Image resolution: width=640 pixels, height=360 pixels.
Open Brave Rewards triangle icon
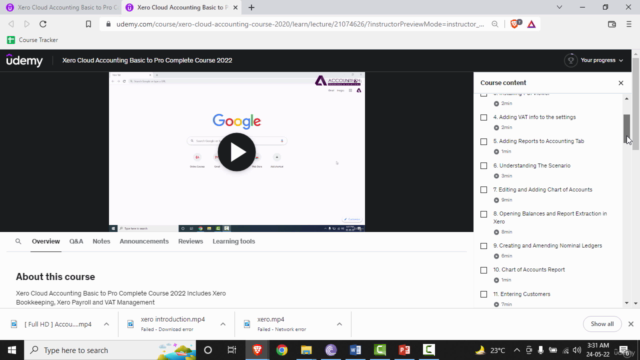pyautogui.click(x=531, y=24)
